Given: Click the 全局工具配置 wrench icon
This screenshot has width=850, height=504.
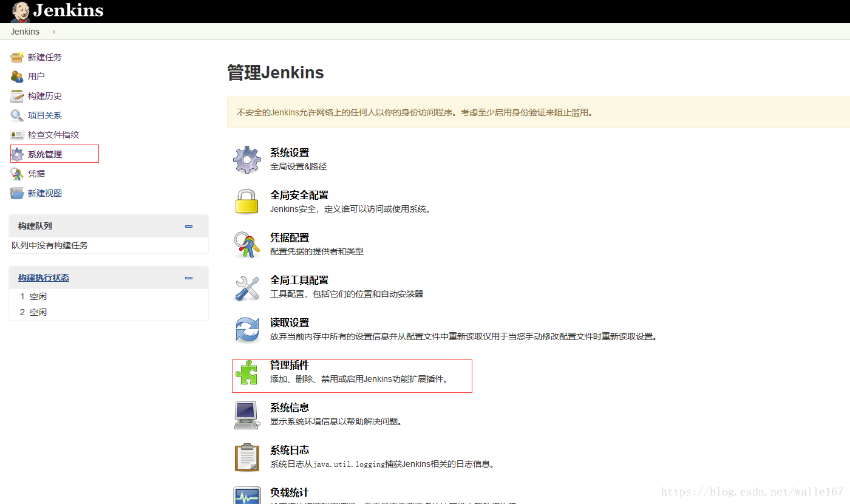Looking at the screenshot, I should coord(247,287).
